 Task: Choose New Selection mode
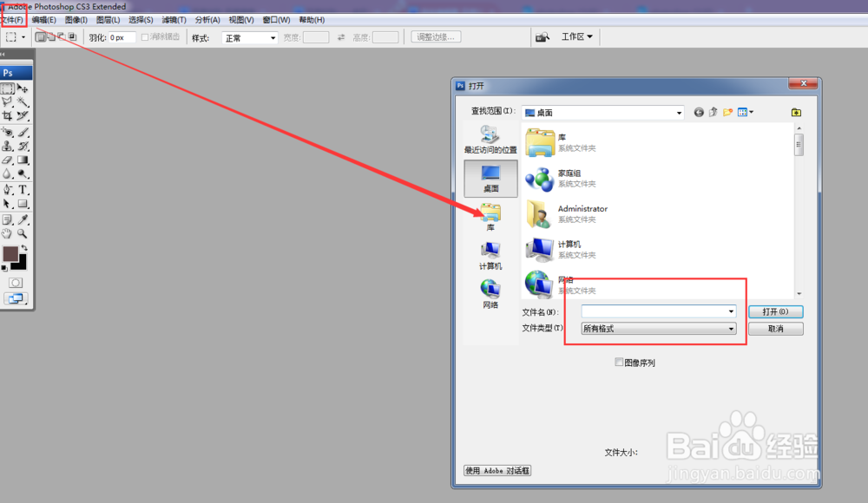(41, 37)
